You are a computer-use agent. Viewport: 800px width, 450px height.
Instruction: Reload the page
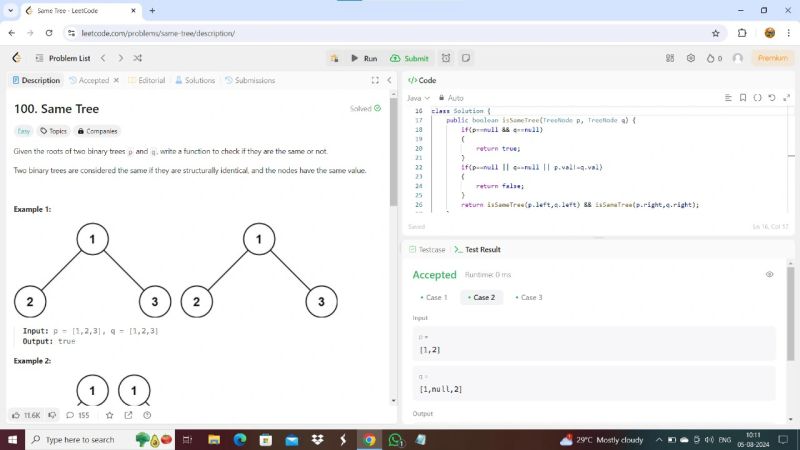pyautogui.click(x=49, y=33)
